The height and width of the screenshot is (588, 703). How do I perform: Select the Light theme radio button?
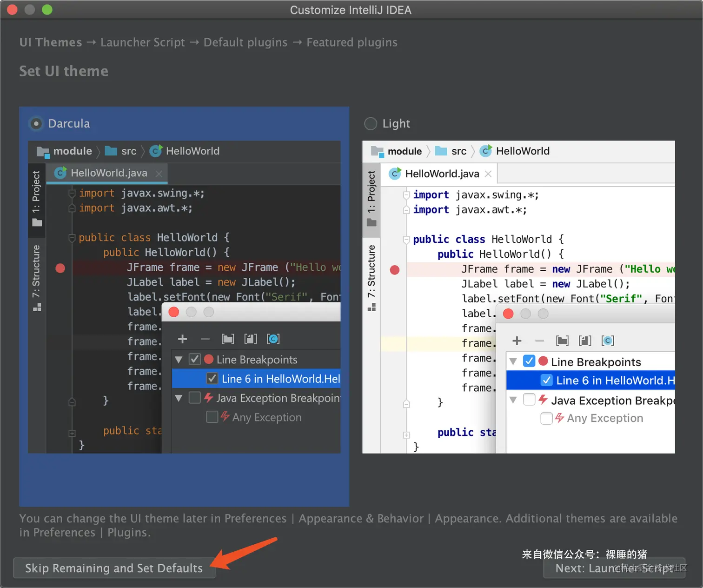[371, 124]
